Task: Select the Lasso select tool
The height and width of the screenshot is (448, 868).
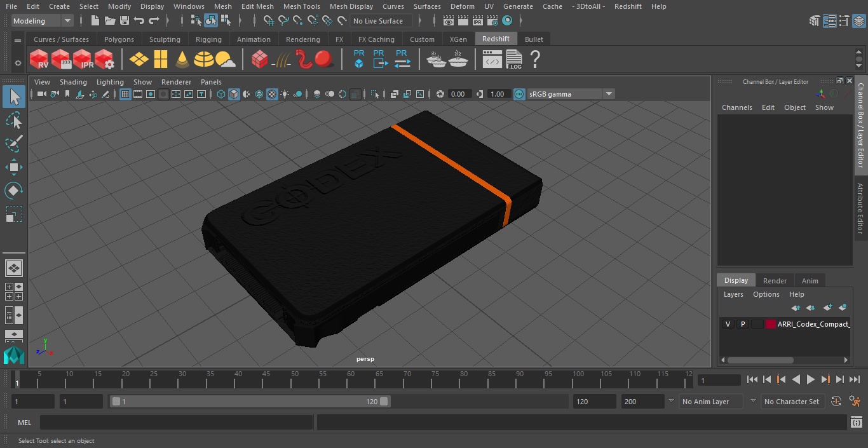Action: point(13,120)
